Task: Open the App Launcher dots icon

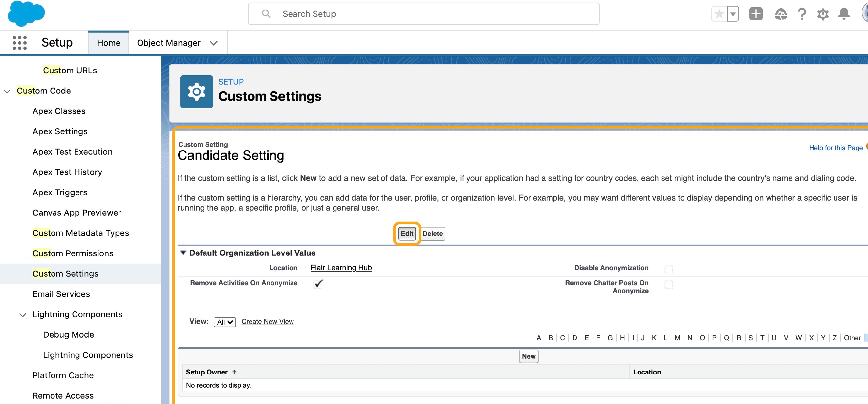Action: click(20, 43)
